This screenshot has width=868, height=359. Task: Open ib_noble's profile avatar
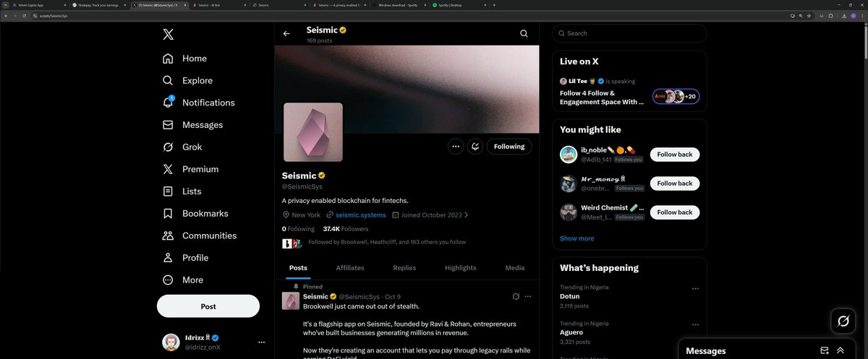568,155
